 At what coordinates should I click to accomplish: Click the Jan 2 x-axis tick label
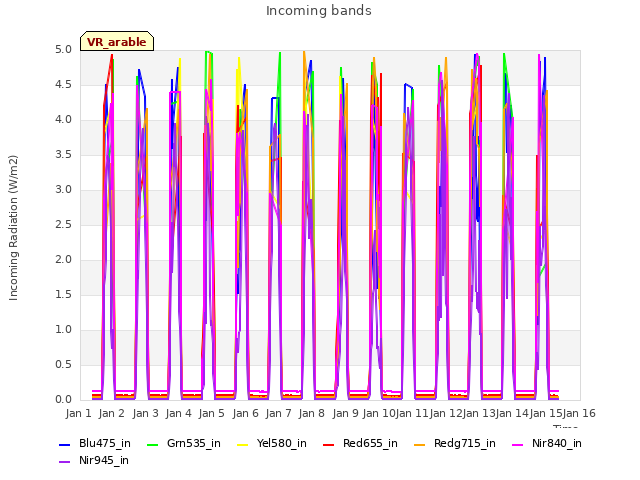(x=111, y=413)
